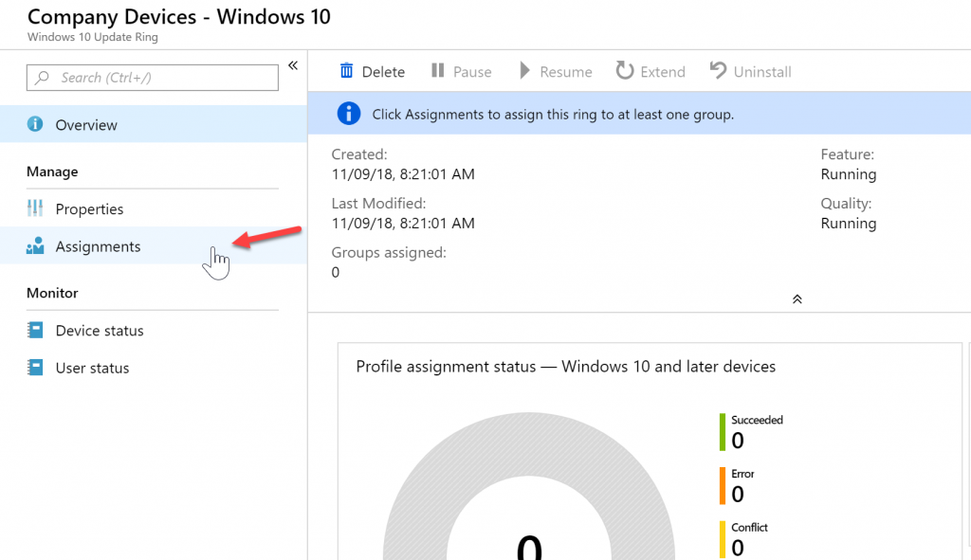Click the Pause bars icon
971x560 pixels.
437,70
